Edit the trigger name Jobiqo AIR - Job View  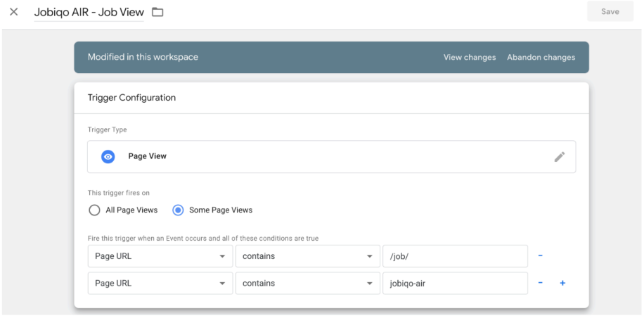(89, 12)
